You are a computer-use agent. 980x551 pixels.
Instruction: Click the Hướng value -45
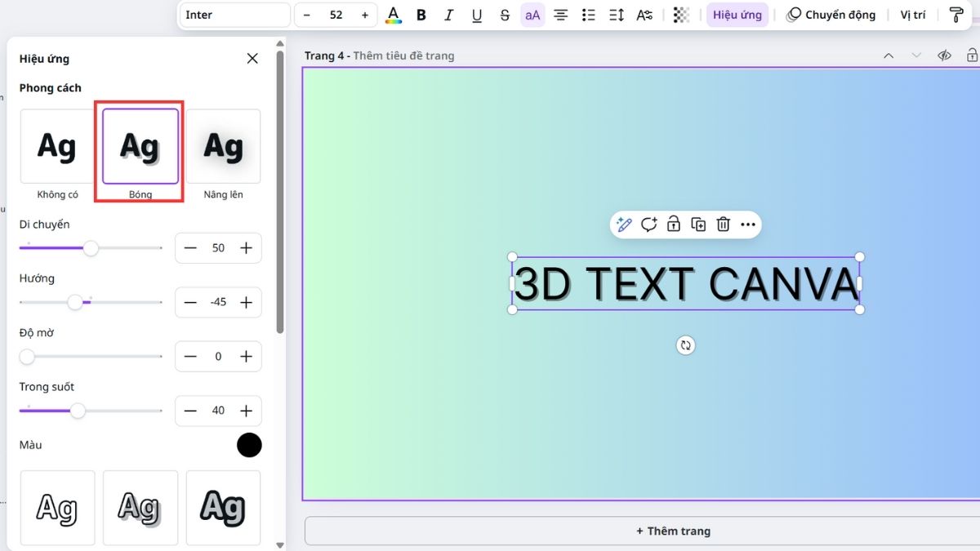coord(218,302)
